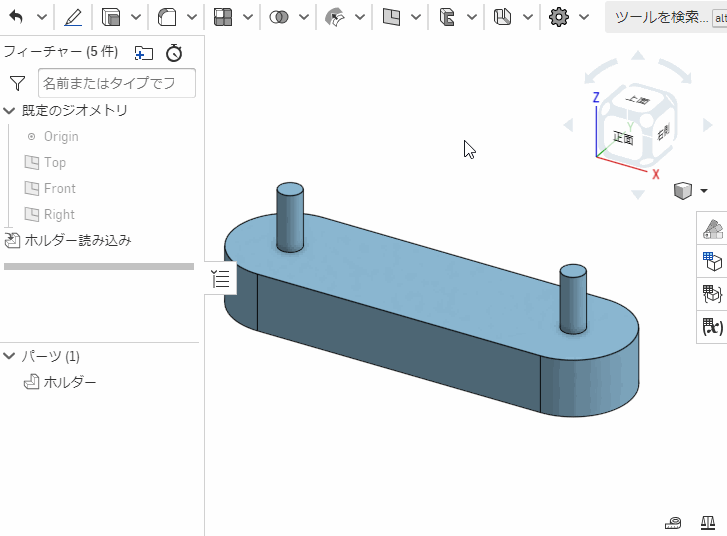Viewport: 727px width, 536px height.
Task: Collapse the 既定のジオメトリ group
Action: tap(10, 111)
